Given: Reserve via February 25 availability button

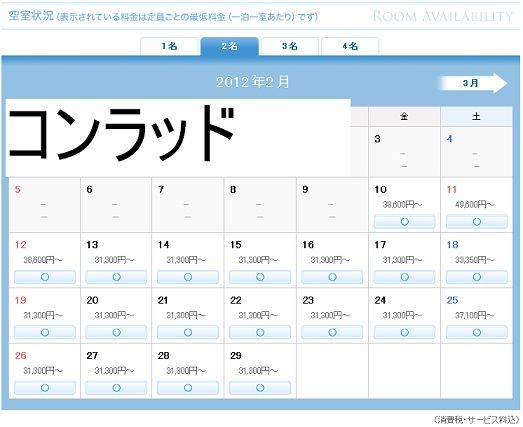Looking at the screenshot, I should pyautogui.click(x=477, y=332).
